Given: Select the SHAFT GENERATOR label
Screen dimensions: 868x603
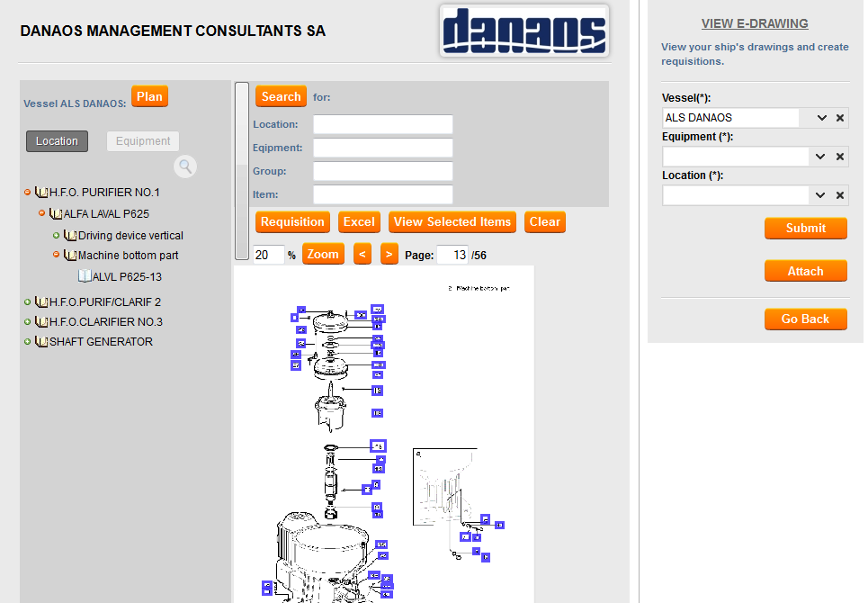Looking at the screenshot, I should 102,342.
